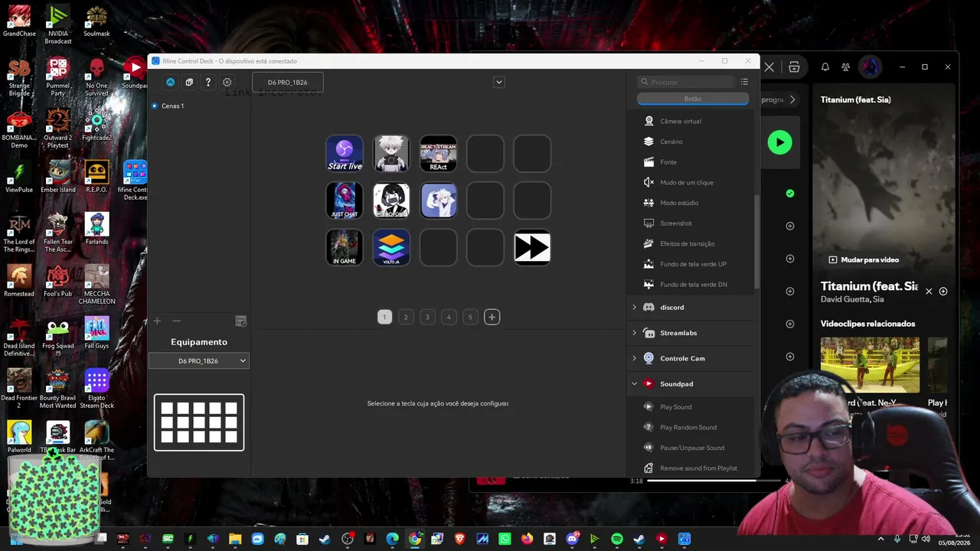Click the masked girl deck key
The image size is (980, 551).
[x=391, y=201]
